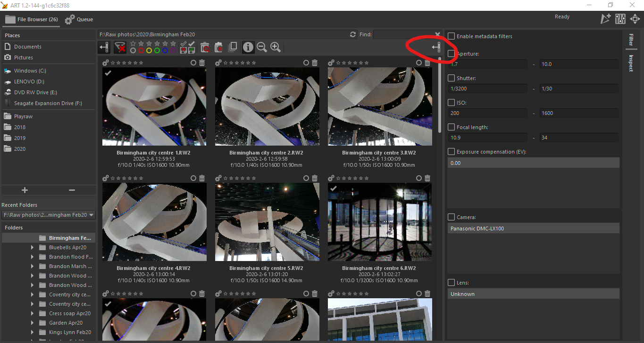Enable metadata filters checkbox
The width and height of the screenshot is (644, 343).
452,36
